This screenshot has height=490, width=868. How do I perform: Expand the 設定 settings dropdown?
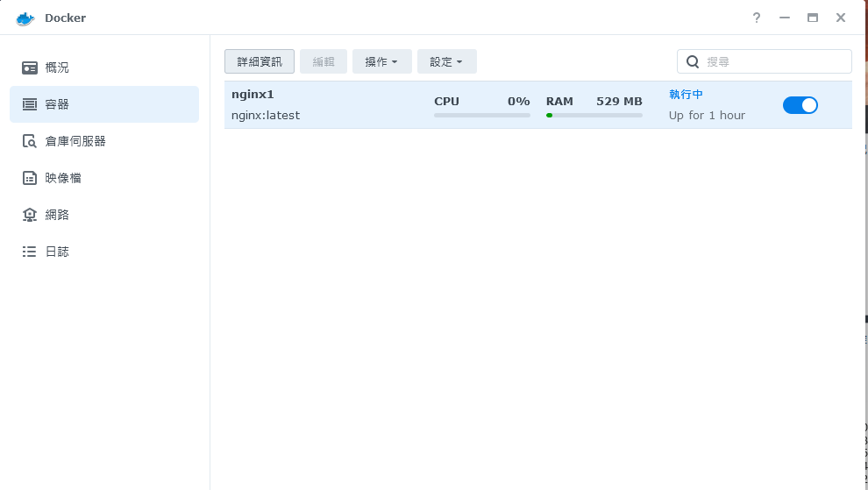pyautogui.click(x=447, y=61)
